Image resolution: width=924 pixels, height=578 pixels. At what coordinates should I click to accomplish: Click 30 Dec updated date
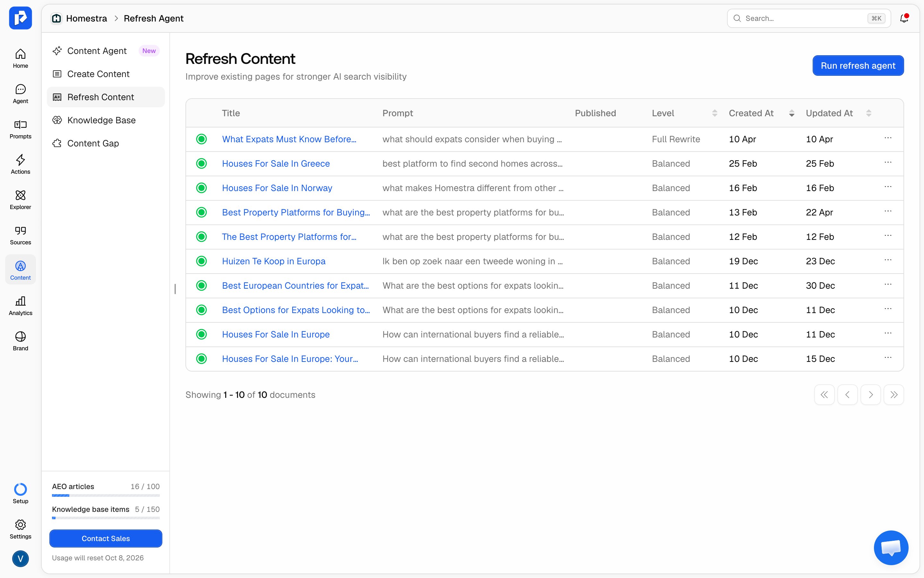(820, 285)
